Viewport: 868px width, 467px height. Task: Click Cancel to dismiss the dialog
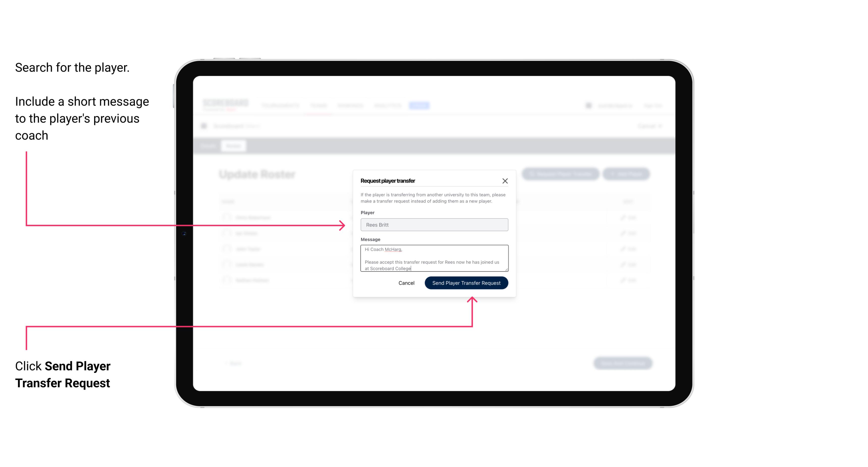pos(407,282)
